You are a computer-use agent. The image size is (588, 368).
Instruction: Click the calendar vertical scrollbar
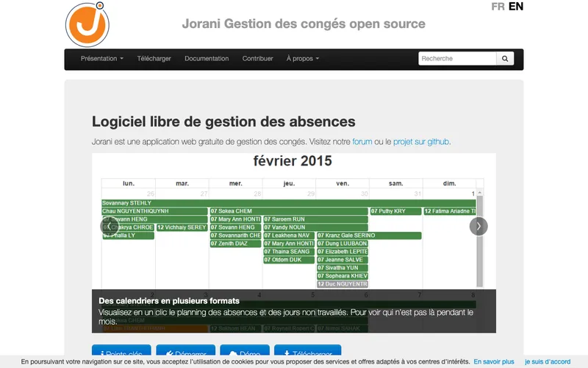click(480, 241)
